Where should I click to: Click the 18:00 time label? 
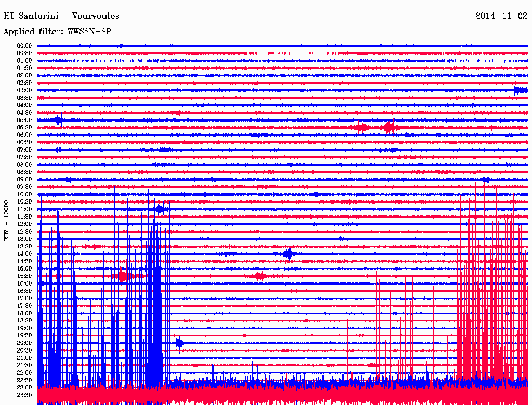(x=24, y=314)
